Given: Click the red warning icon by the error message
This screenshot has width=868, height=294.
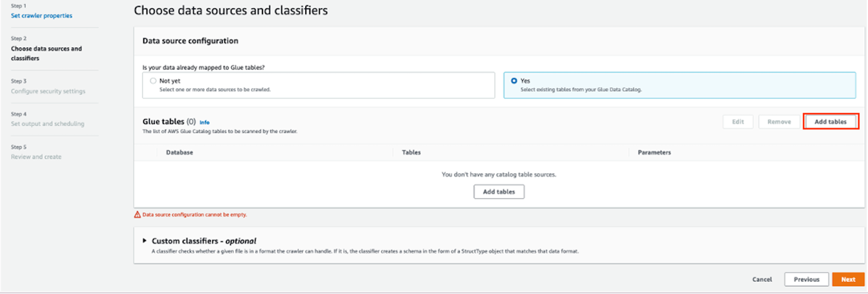Looking at the screenshot, I should (x=137, y=214).
